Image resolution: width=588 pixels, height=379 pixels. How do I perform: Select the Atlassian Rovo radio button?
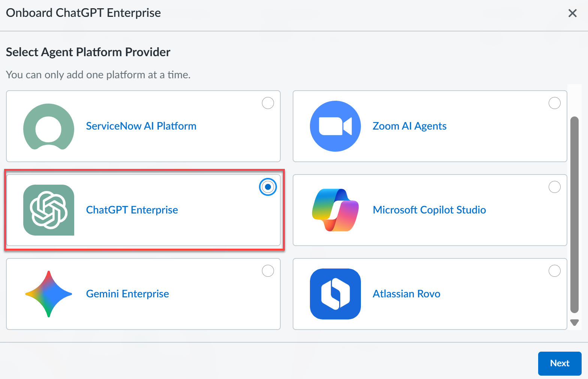555,271
